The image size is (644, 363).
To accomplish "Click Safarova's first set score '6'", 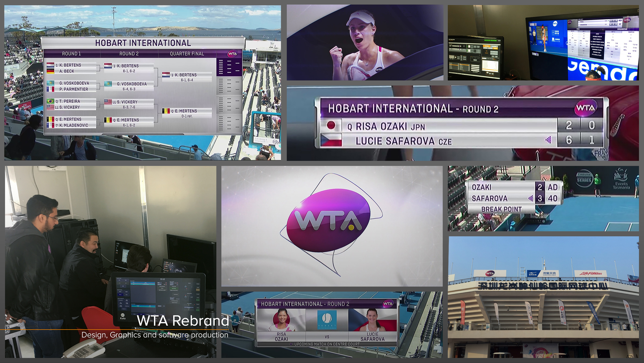I will (569, 140).
